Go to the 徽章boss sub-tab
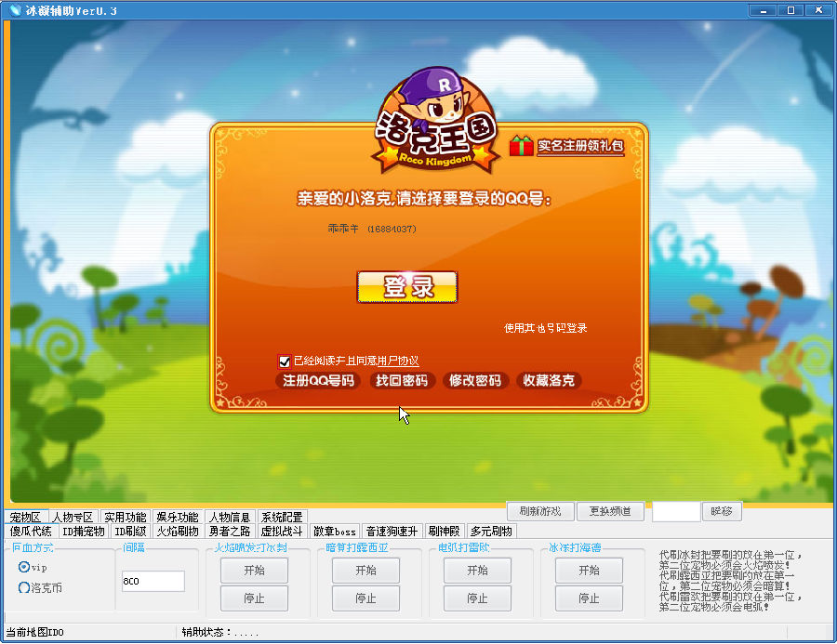The width and height of the screenshot is (837, 644). coord(335,532)
